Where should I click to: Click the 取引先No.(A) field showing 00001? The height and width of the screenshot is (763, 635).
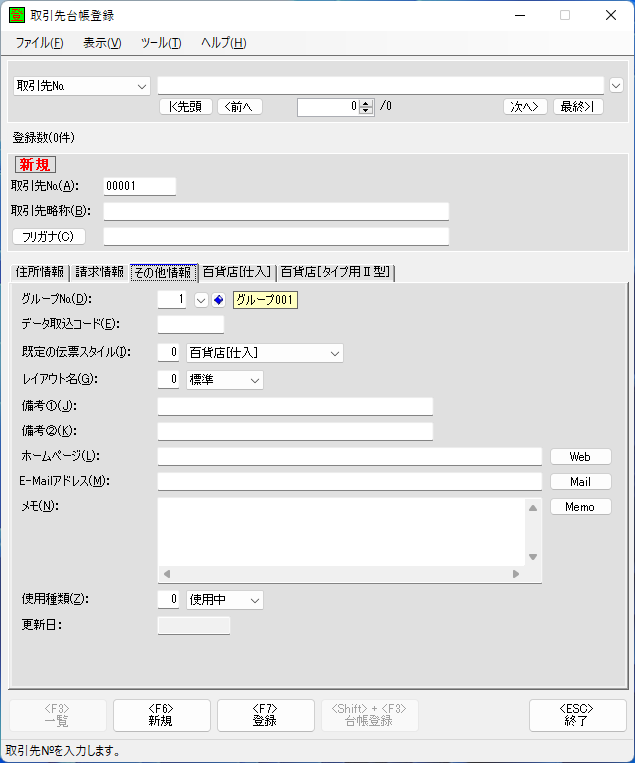[x=140, y=186]
